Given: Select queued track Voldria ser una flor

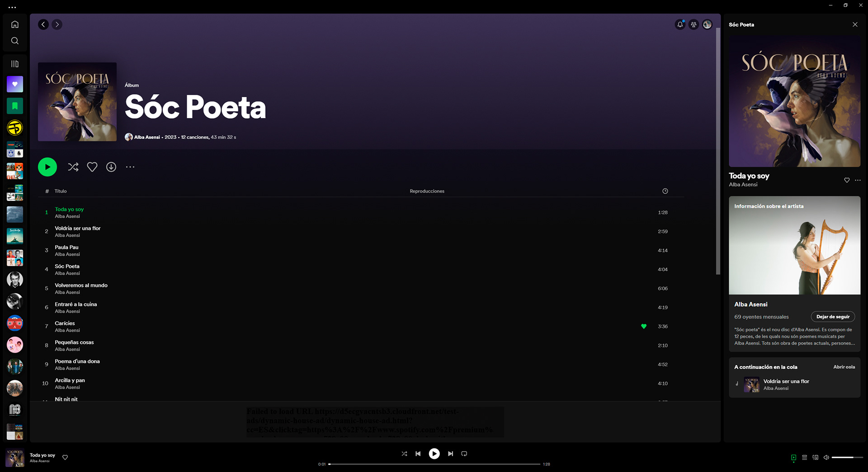Looking at the screenshot, I should coord(794,385).
